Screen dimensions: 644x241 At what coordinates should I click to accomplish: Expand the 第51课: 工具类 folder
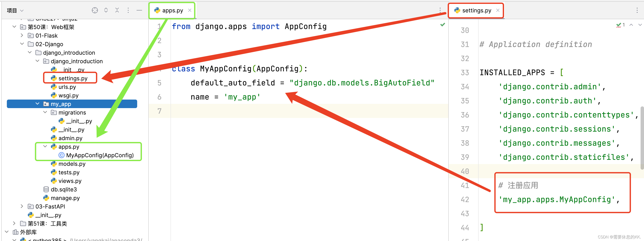click(14, 223)
